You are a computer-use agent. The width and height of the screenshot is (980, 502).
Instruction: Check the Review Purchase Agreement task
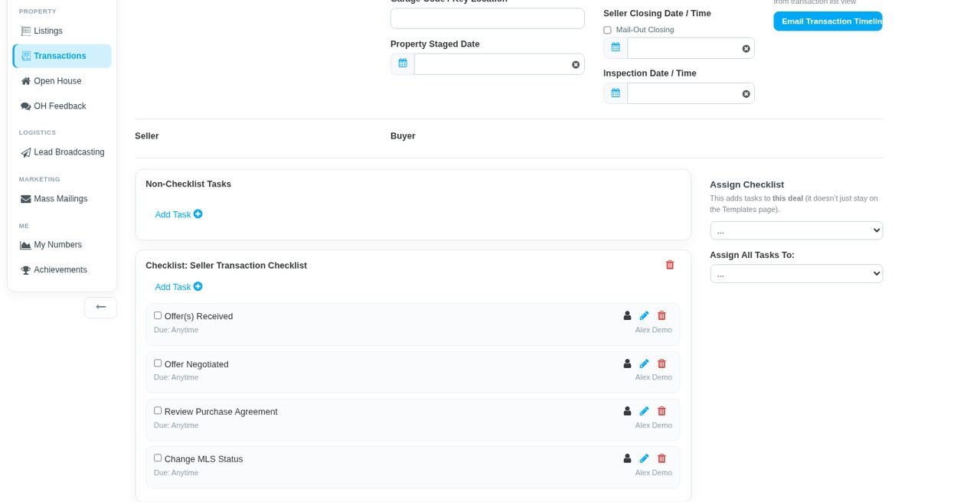point(158,411)
